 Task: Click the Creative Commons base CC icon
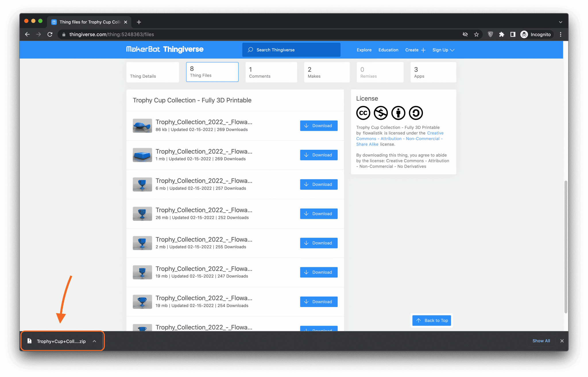(363, 113)
